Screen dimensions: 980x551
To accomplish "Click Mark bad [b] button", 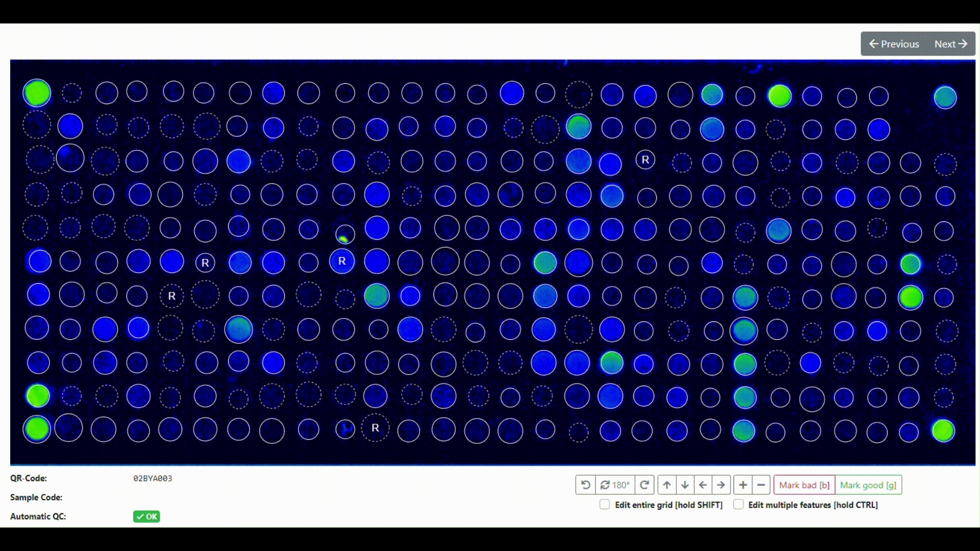I will coord(804,485).
